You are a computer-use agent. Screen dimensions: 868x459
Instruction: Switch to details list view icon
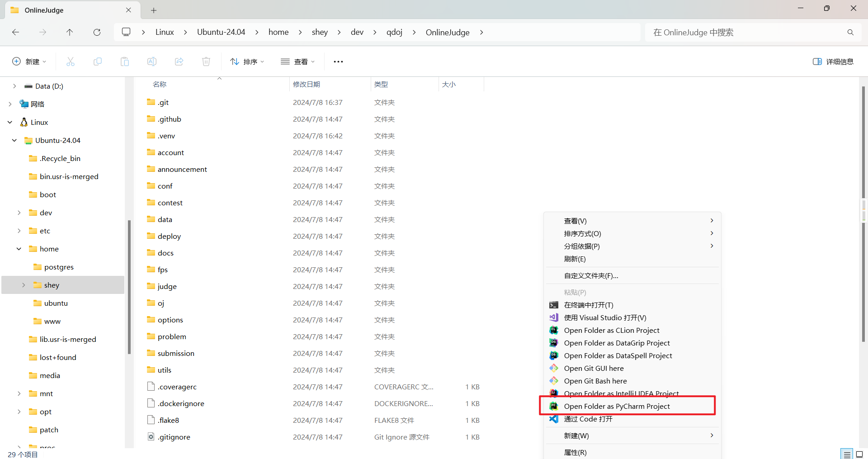847,454
